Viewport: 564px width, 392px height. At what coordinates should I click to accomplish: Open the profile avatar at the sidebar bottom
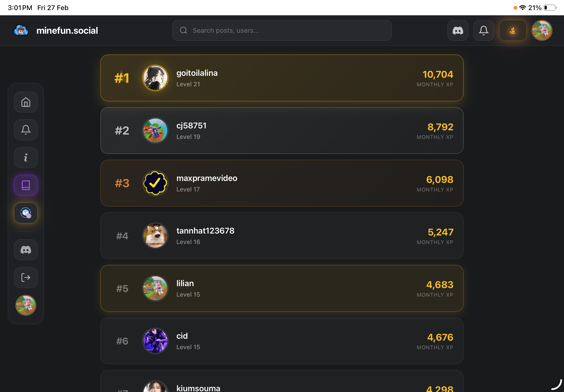pyautogui.click(x=26, y=305)
